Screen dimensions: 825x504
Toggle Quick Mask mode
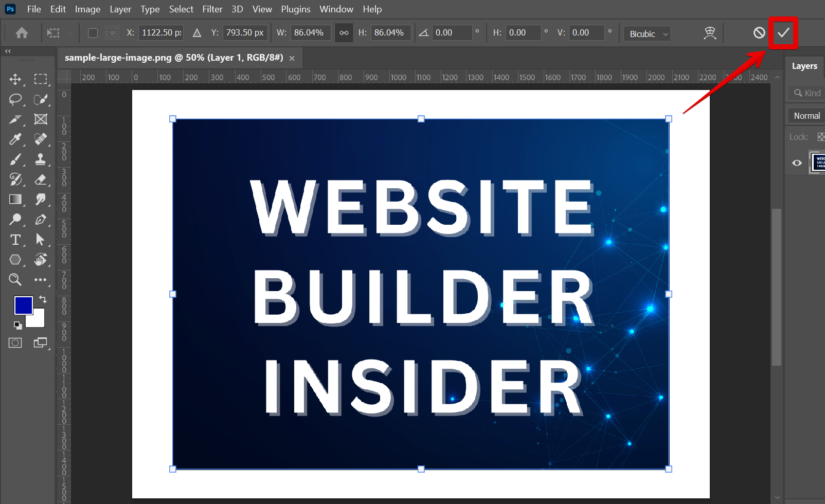(15, 343)
